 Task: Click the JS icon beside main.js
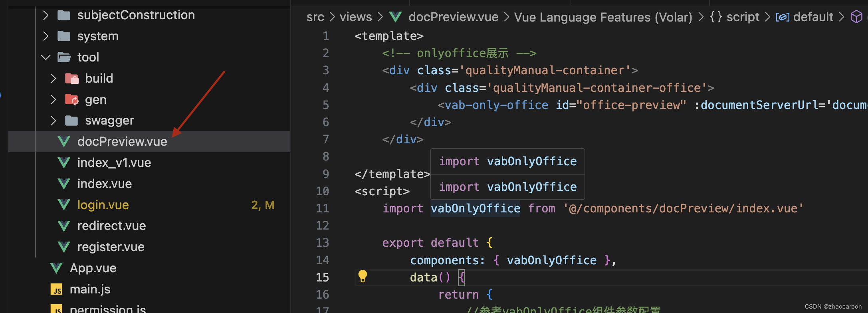click(56, 289)
